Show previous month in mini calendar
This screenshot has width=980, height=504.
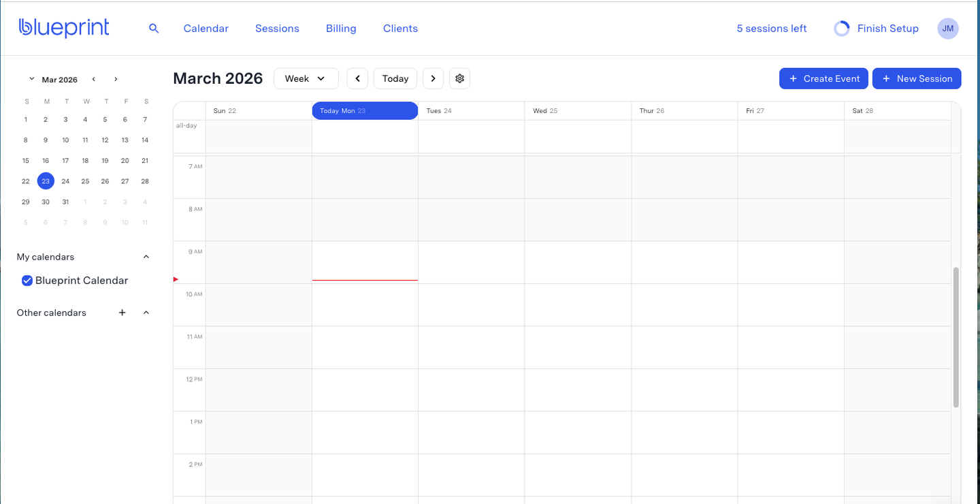tap(94, 80)
